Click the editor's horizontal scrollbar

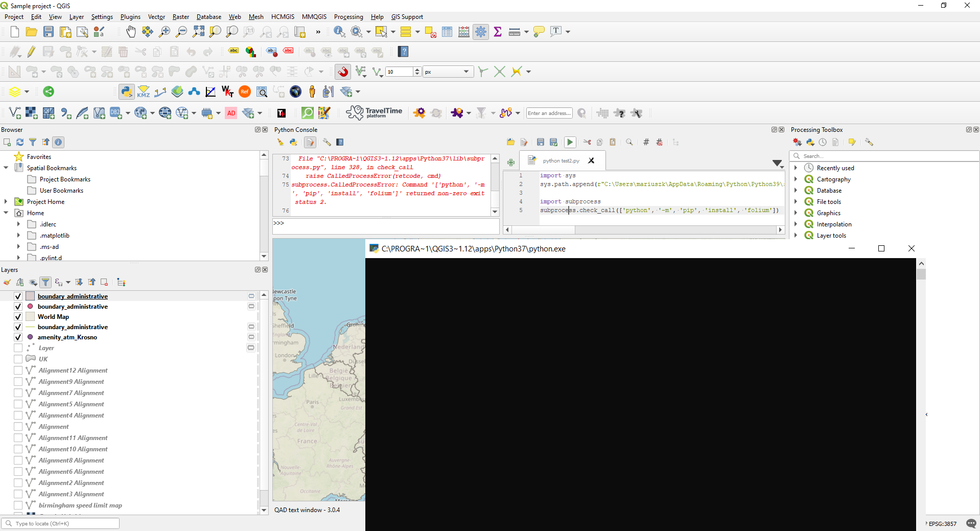coord(644,230)
